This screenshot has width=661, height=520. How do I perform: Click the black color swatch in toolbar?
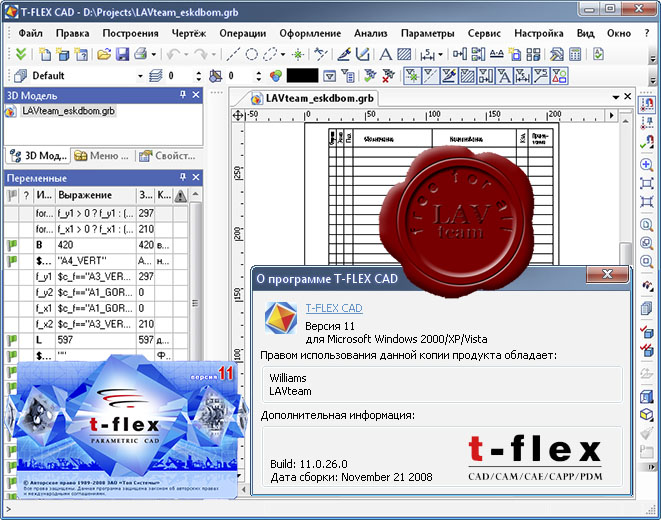click(x=302, y=76)
